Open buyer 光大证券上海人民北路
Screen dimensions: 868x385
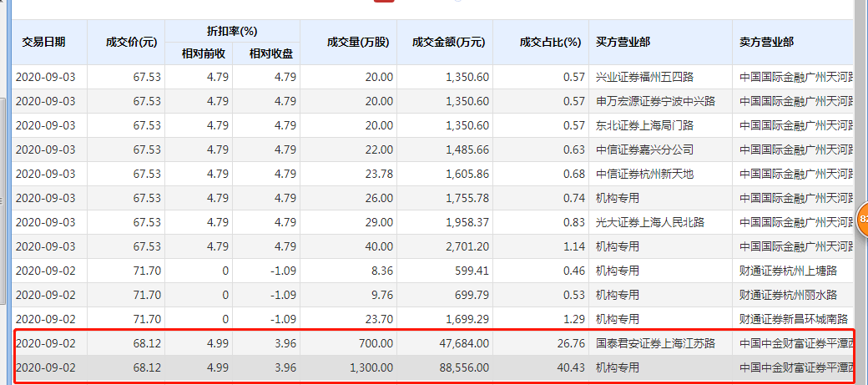[649, 222]
